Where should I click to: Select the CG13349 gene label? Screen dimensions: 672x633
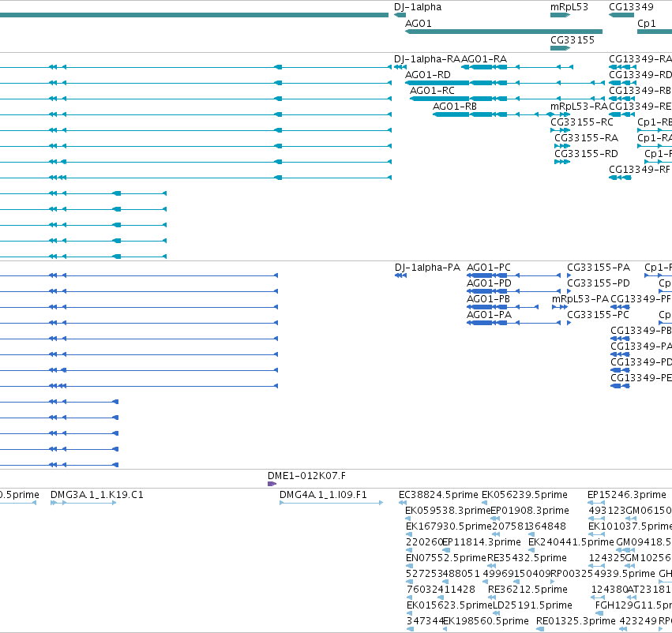point(631,7)
